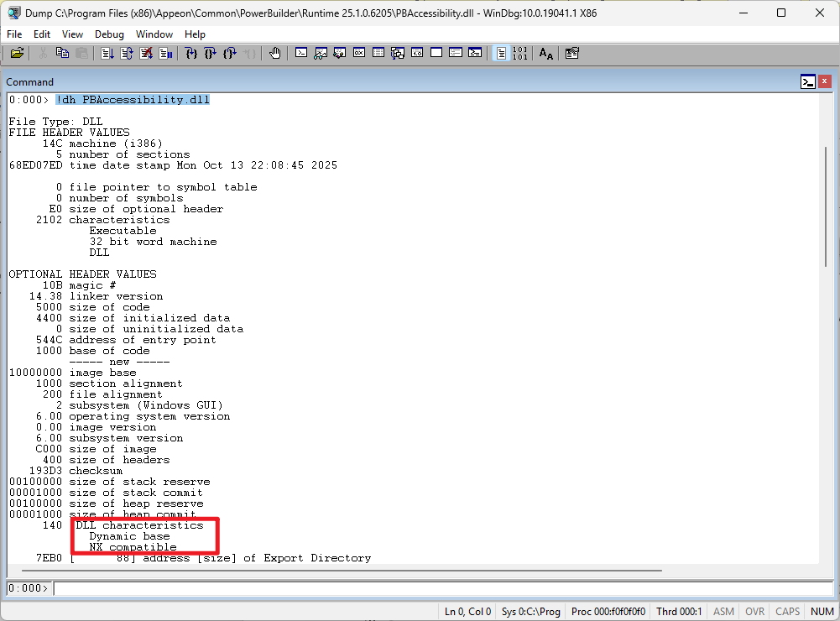Open the Watch window from the toolbar
This screenshot has height=621, width=840.
pyautogui.click(x=321, y=53)
